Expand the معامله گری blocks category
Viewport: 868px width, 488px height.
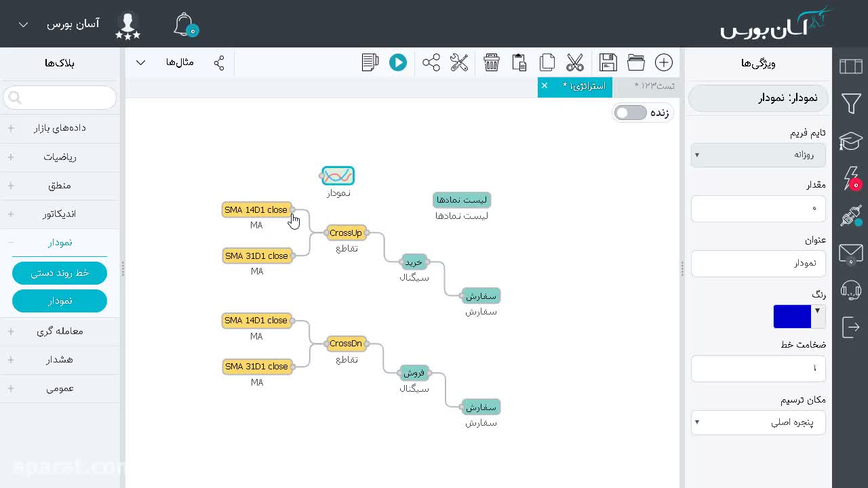click(60, 331)
